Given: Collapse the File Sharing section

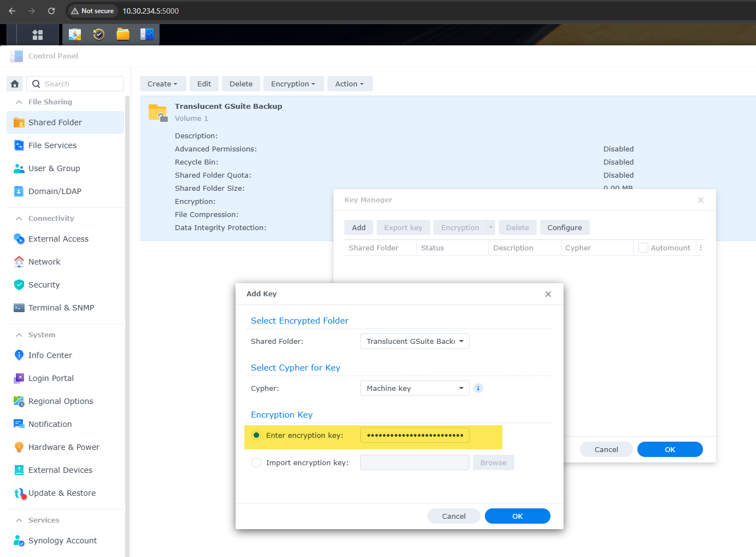Looking at the screenshot, I should click(x=19, y=102).
